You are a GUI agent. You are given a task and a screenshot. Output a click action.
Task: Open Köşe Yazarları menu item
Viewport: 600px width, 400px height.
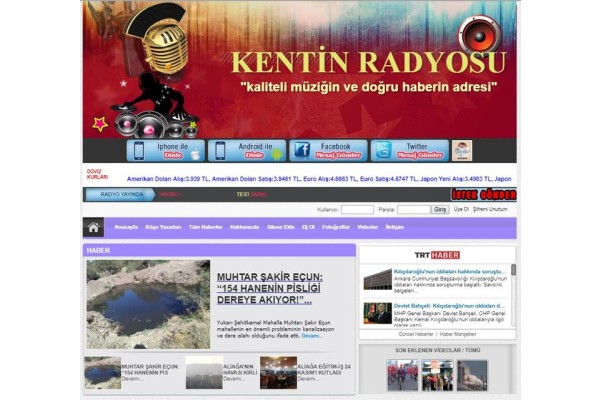point(163,227)
